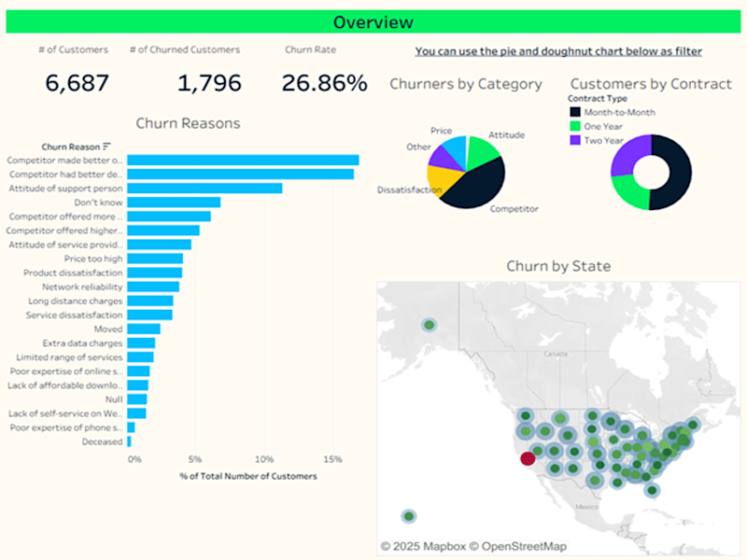747x560 pixels.
Task: Click the 'Churners by Category' title
Action: (466, 84)
